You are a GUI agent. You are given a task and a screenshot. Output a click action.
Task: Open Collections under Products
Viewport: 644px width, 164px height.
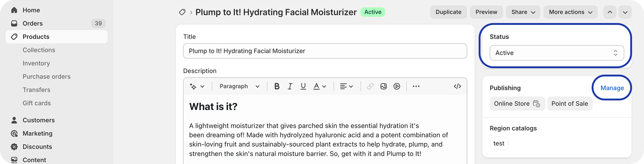(39, 50)
